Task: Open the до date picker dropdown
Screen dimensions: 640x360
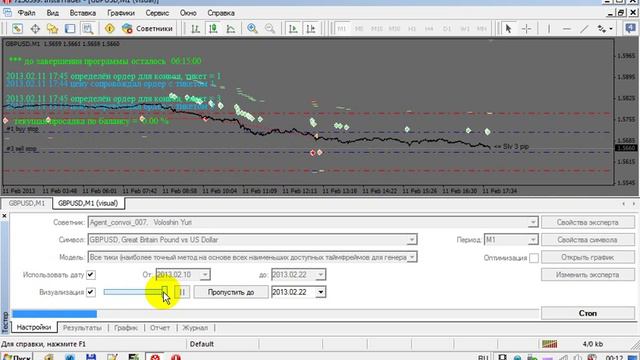Action: tap(321, 275)
